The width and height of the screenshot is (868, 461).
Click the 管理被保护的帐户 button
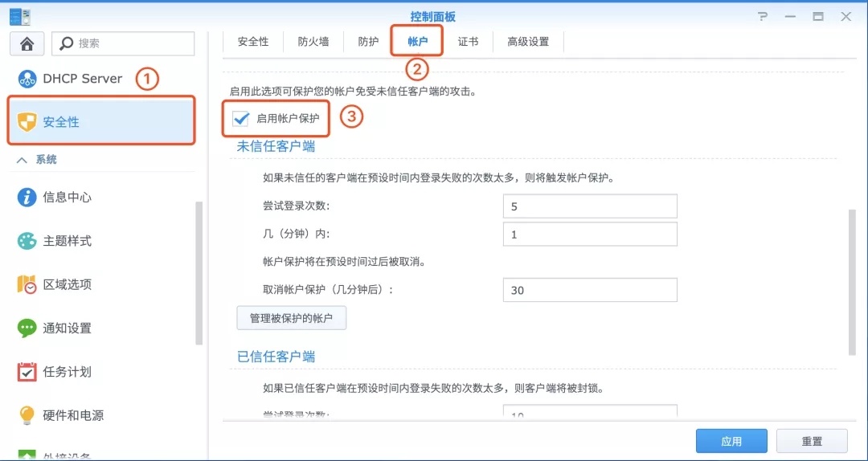pyautogui.click(x=292, y=318)
